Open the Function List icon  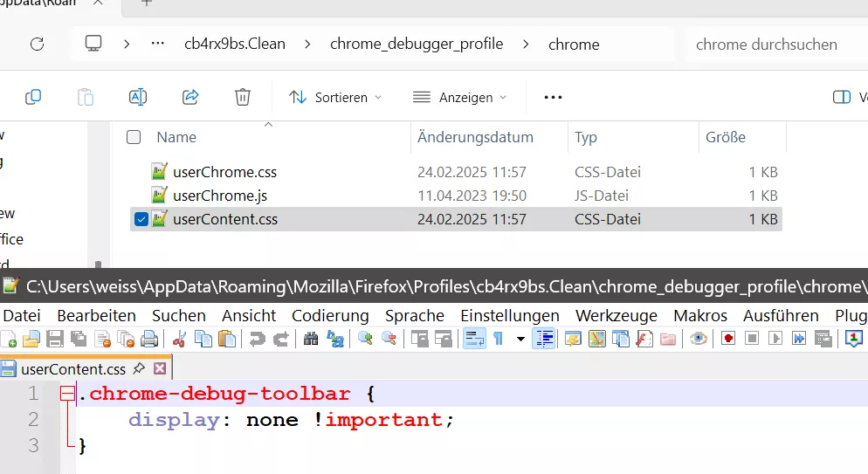(x=644, y=339)
